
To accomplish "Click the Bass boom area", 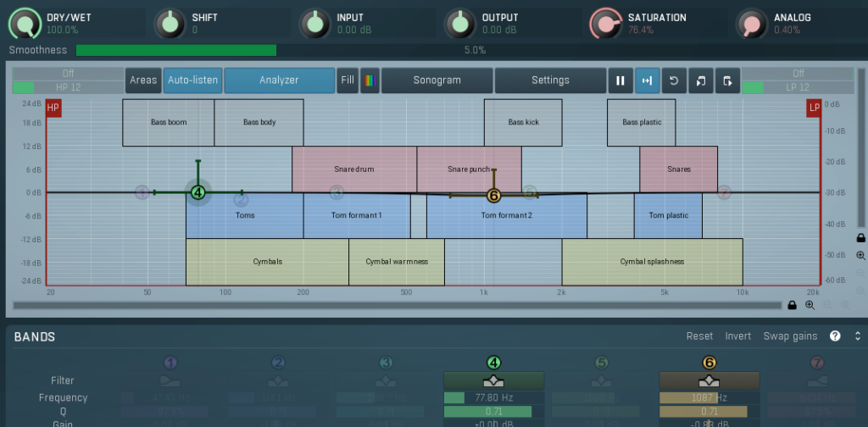I will [169, 122].
